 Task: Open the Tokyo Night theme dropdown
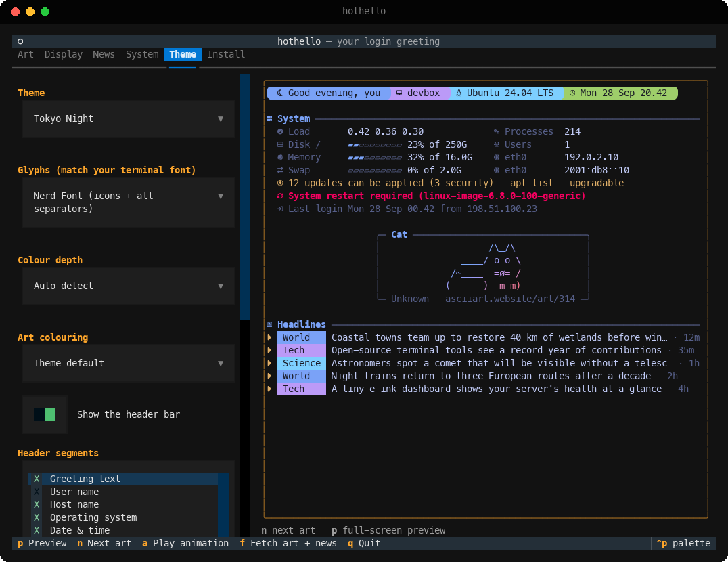tap(129, 119)
